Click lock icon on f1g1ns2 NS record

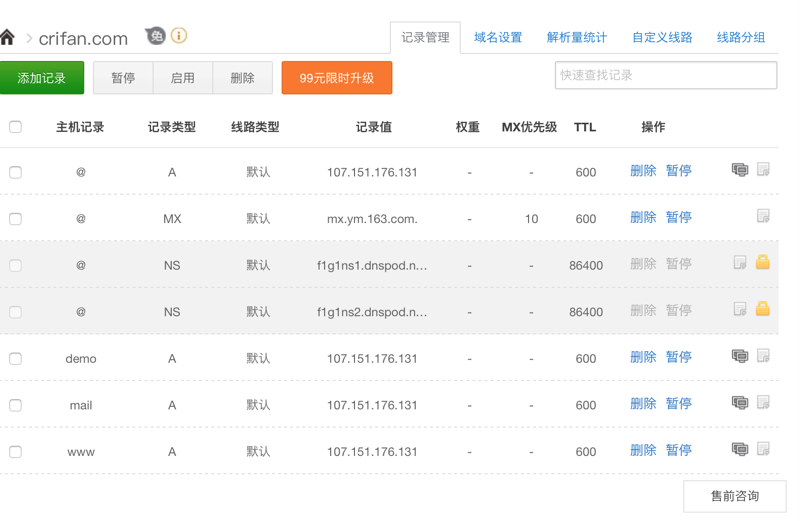(x=763, y=309)
